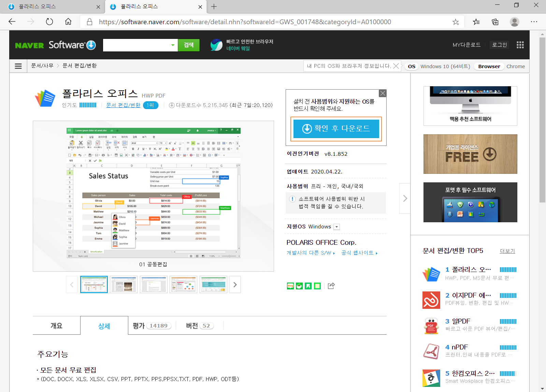Click the Naver Software logo
Image resolution: width=546 pixels, height=392 pixels.
pos(56,45)
